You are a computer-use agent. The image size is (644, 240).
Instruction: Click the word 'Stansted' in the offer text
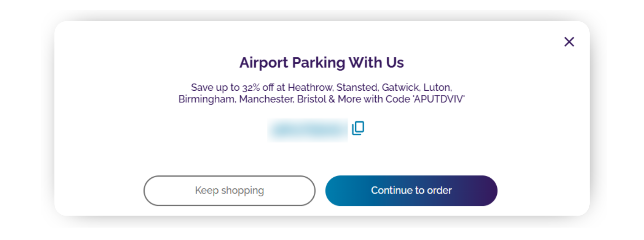[357, 87]
